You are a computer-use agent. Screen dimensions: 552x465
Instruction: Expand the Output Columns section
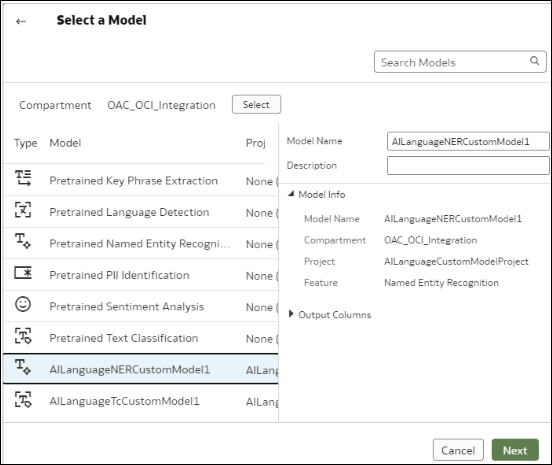[x=291, y=314]
